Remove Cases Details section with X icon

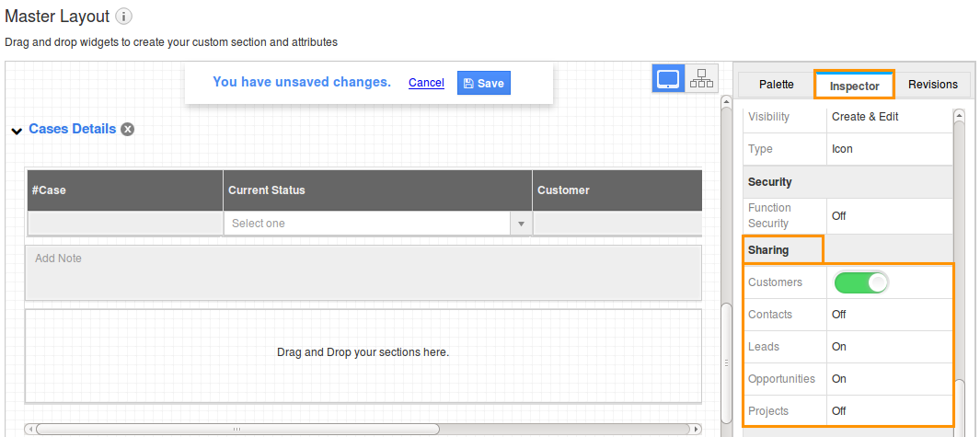(x=128, y=130)
